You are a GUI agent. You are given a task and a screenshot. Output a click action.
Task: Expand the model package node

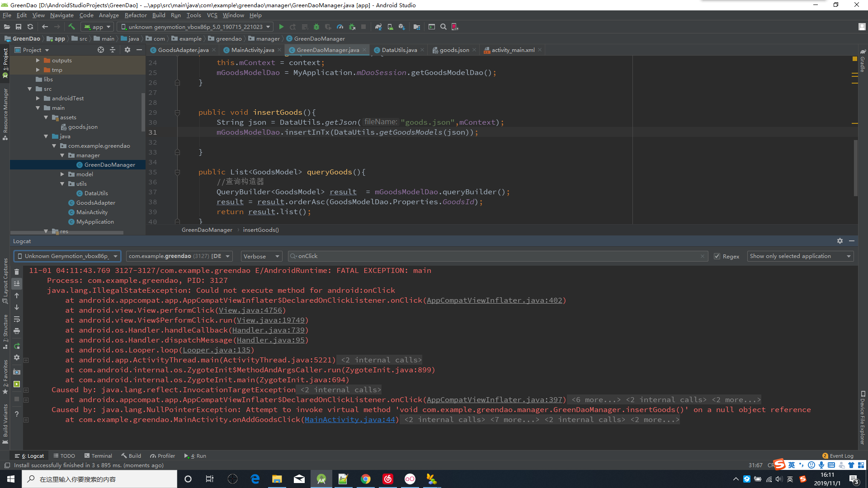62,174
